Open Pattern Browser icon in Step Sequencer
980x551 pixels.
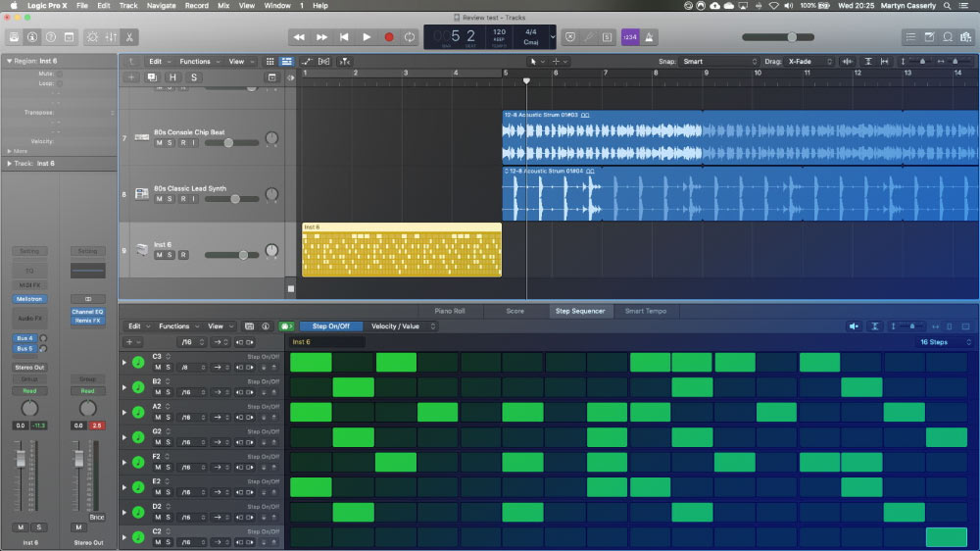249,326
